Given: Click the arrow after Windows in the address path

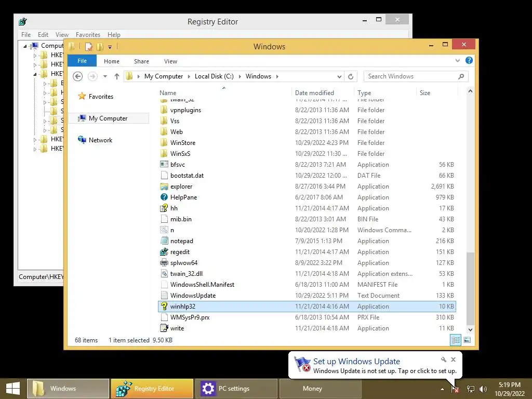Looking at the screenshot, I should [x=277, y=76].
